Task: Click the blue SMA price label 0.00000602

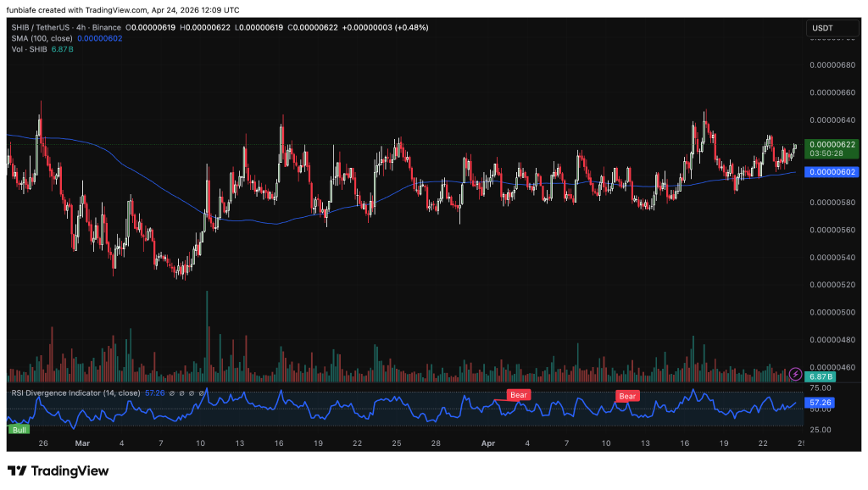Action: coord(832,171)
